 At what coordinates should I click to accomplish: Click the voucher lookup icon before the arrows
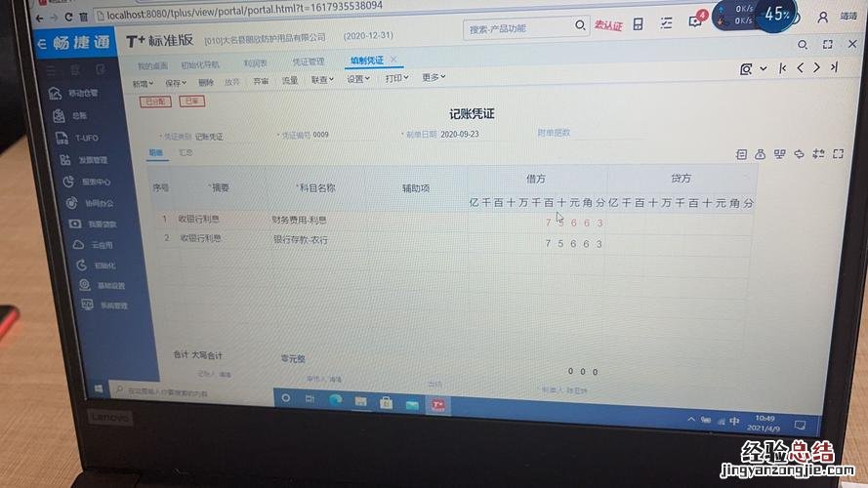coord(746,69)
